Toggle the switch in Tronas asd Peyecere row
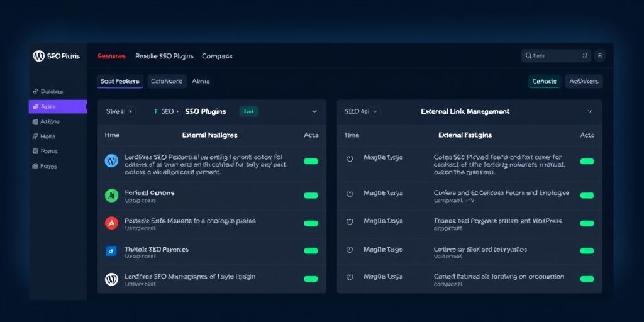644x322 pixels. 587,223
